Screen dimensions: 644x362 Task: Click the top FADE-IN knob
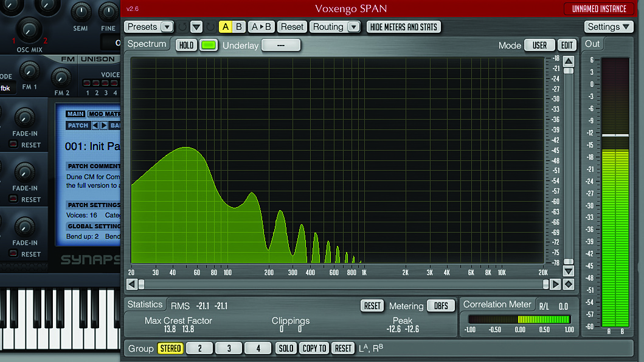pyautogui.click(x=24, y=117)
